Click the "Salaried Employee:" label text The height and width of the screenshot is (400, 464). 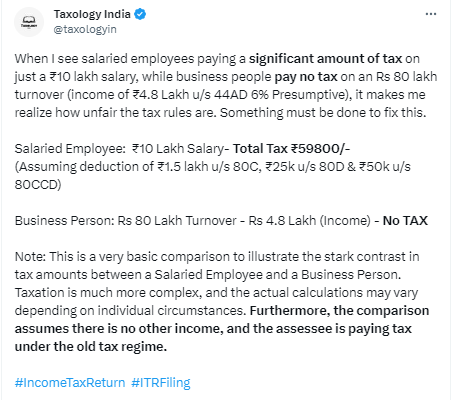tap(70, 149)
